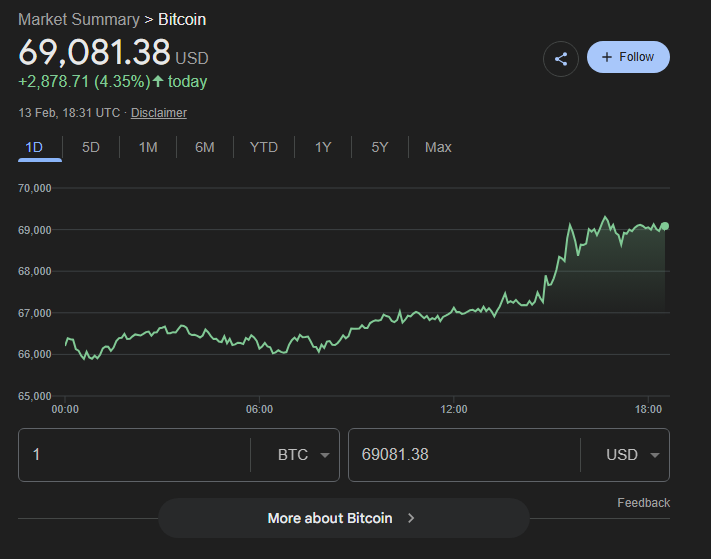This screenshot has width=711, height=559.
Task: Click the 12:00 x-axis label
Action: tap(453, 409)
